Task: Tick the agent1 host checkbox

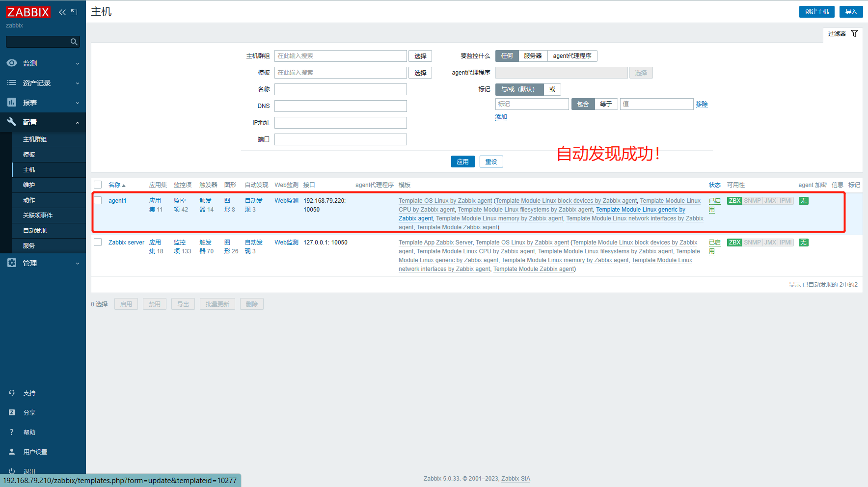Action: tap(98, 200)
